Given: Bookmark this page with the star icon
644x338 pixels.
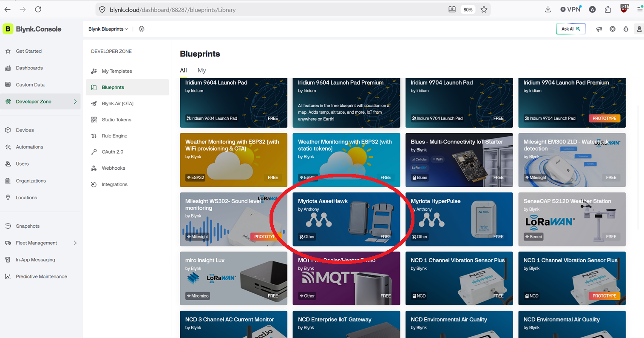Looking at the screenshot, I should point(484,9).
